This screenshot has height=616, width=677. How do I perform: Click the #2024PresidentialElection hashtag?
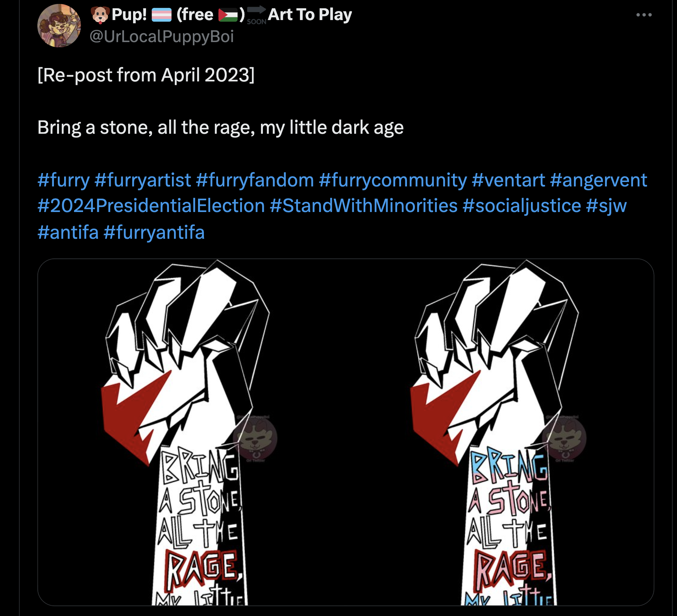(x=151, y=206)
